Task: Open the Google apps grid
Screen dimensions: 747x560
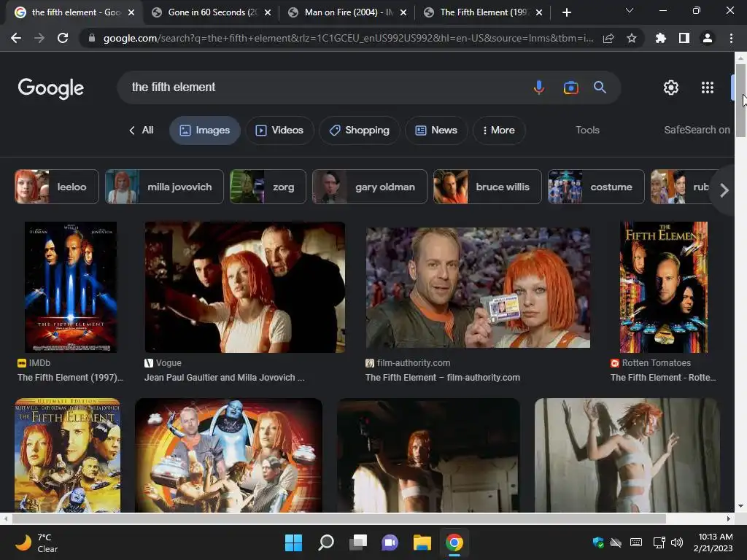Action: click(708, 87)
